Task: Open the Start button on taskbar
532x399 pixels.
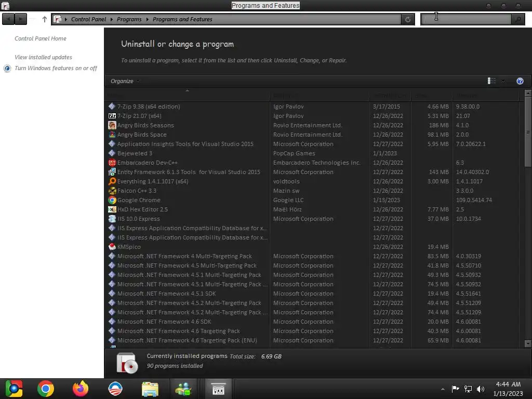Action: point(14,389)
